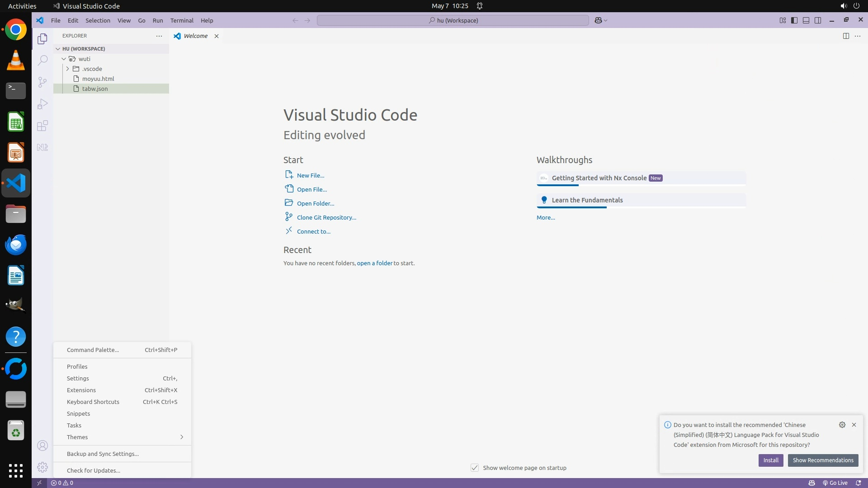Screen dimensions: 868x488
Task: Click the Accounts icon in activity bar
Action: (x=42, y=446)
